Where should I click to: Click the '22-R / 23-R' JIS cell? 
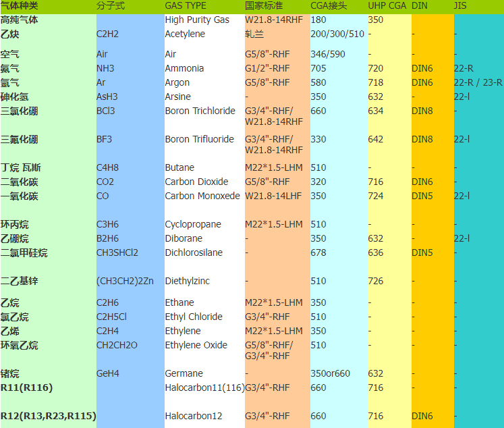pos(478,82)
